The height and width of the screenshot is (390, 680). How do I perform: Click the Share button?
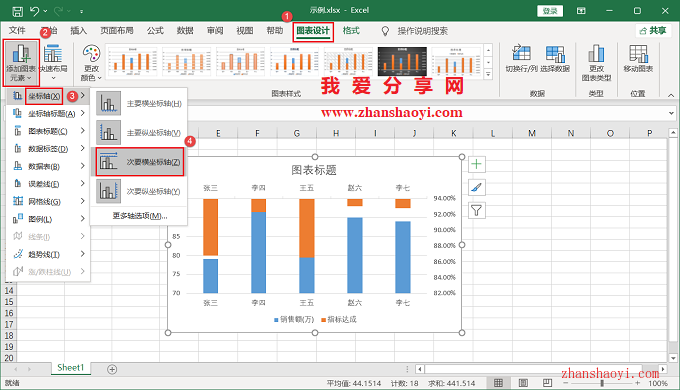coord(653,31)
